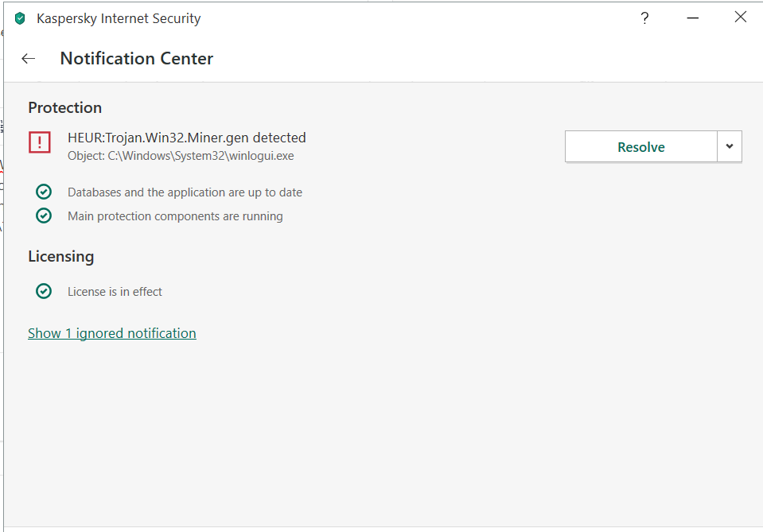Click the License is in effect text
The image size is (763, 532).
tap(115, 292)
